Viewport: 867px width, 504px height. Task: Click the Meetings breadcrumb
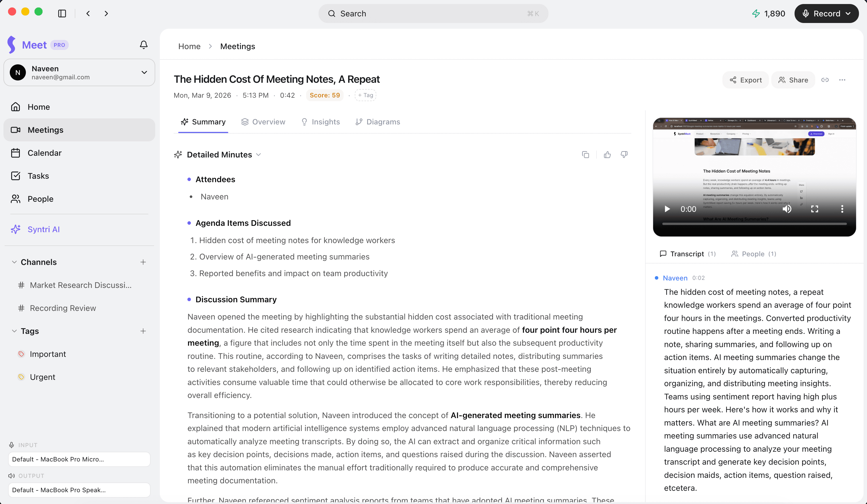pos(237,47)
